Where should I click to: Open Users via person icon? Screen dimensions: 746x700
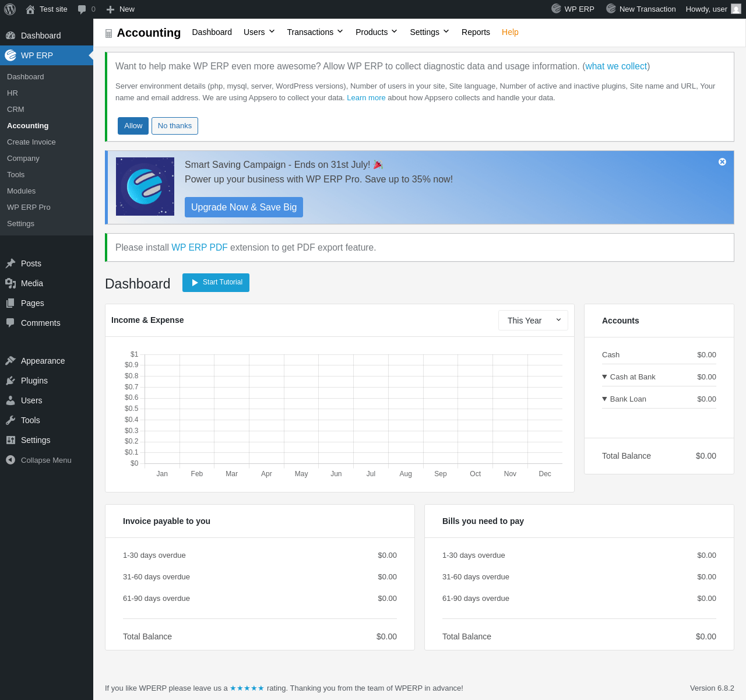click(10, 400)
